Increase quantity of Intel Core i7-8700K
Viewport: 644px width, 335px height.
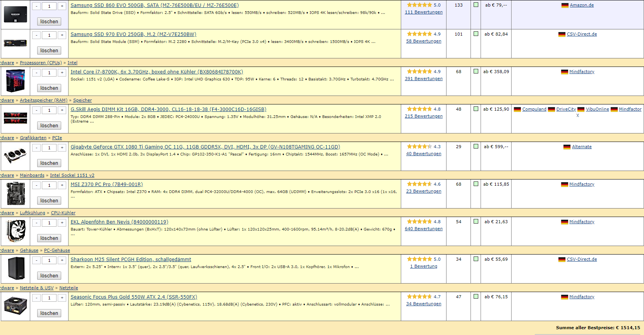(x=62, y=73)
